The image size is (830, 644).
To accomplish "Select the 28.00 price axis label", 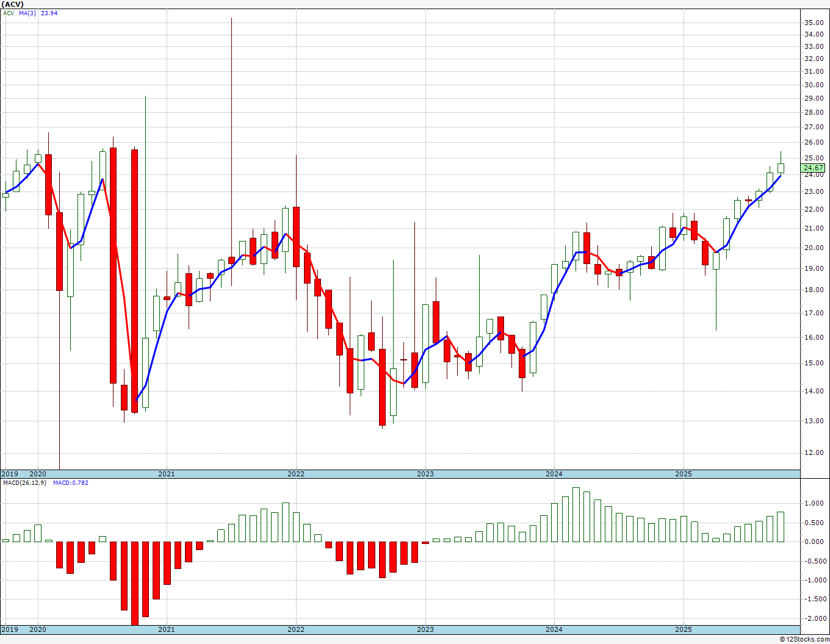I will coord(814,113).
